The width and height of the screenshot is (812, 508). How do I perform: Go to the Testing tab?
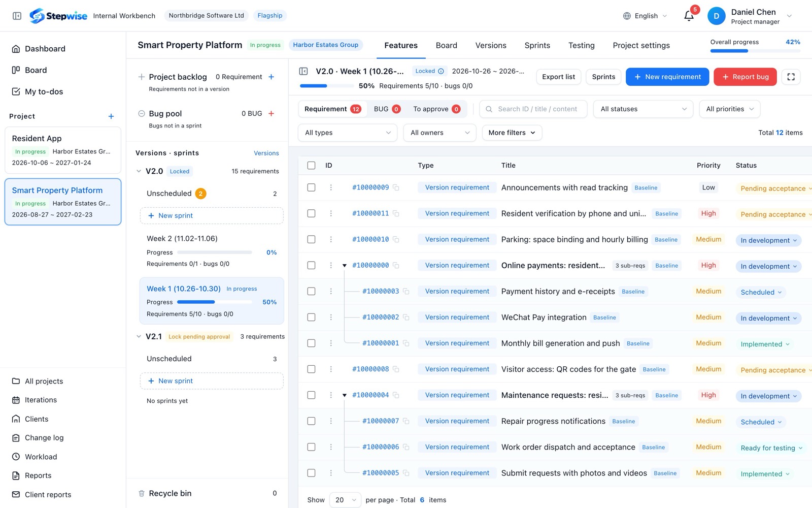(x=582, y=45)
